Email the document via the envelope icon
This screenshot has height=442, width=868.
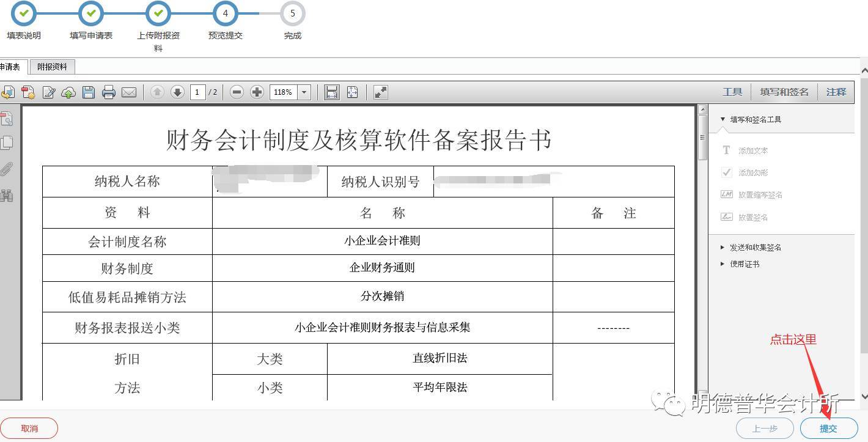click(x=129, y=92)
